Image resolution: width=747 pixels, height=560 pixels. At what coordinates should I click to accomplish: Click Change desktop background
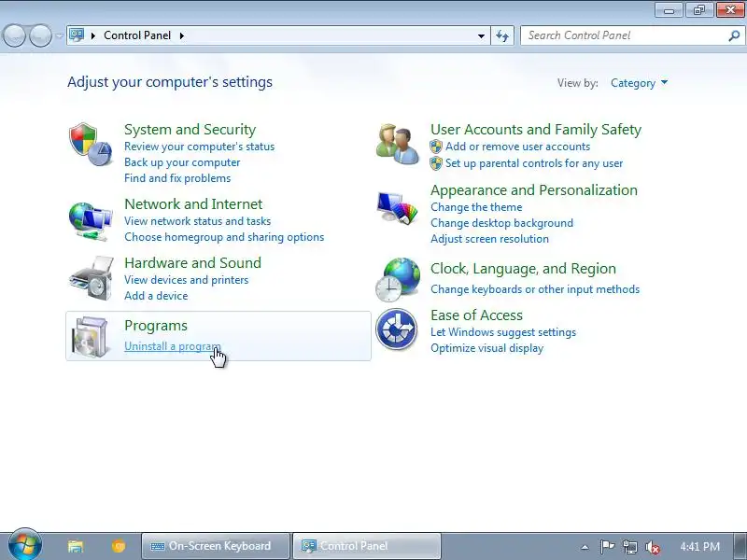[501, 223]
